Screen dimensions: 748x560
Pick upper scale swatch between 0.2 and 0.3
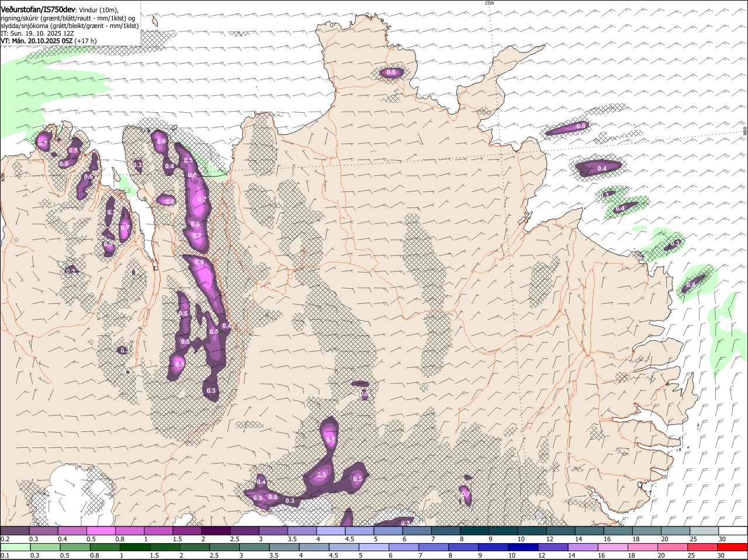click(x=15, y=531)
